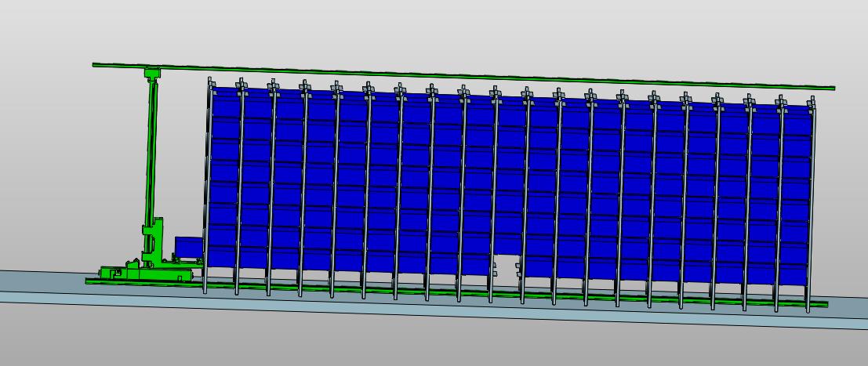Click the crane head at the top rail
This screenshot has height=366, width=868.
(x=152, y=73)
